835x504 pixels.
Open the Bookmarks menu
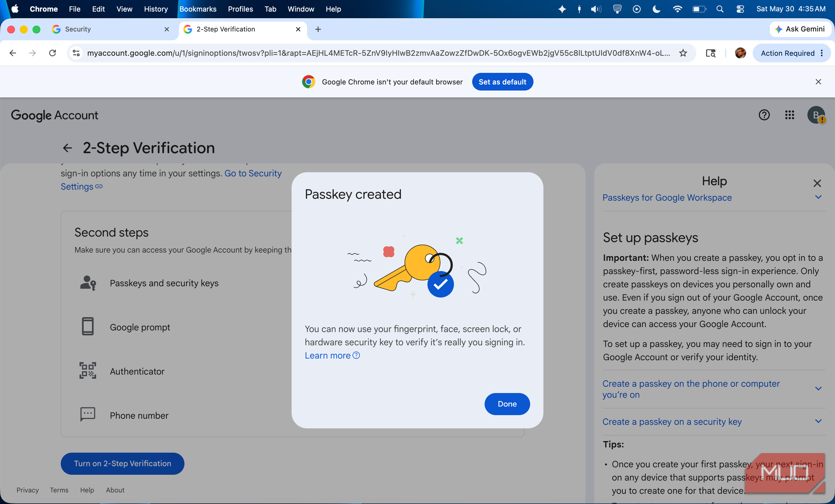pos(198,9)
